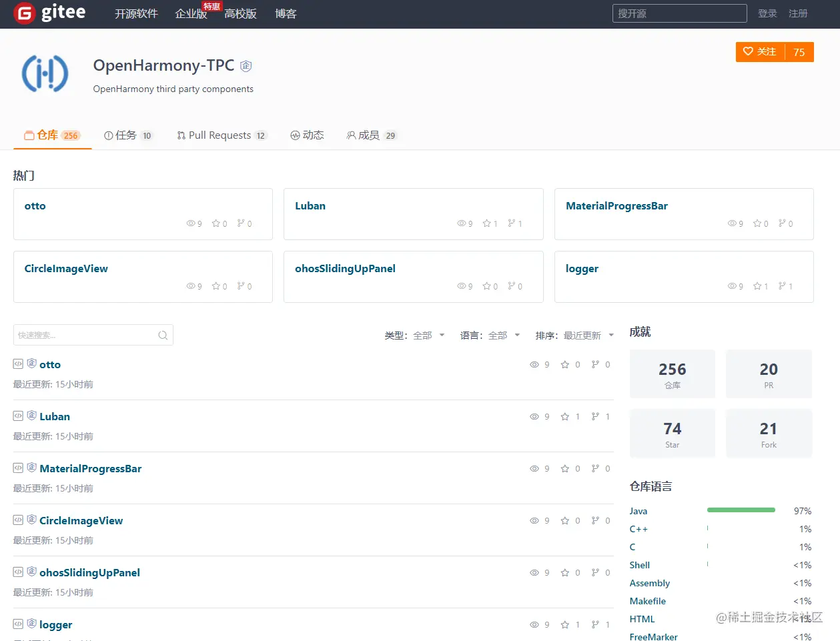Viewport: 840px width, 641px height.
Task: Open the Gitee logo home link
Action: (x=50, y=13)
